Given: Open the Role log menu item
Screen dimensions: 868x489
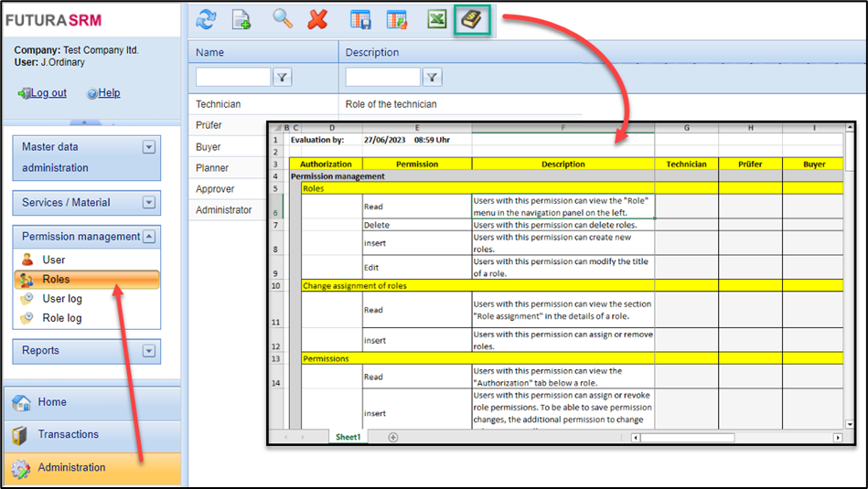Looking at the screenshot, I should (61, 318).
